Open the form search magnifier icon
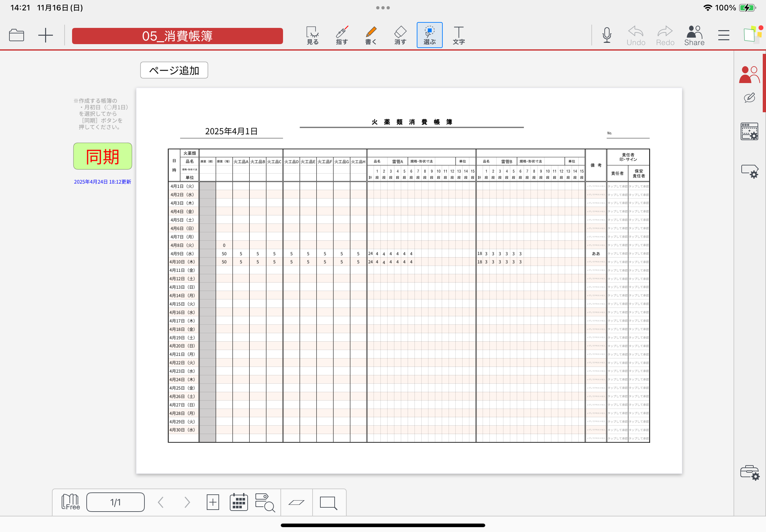The image size is (766, 532). (265, 502)
